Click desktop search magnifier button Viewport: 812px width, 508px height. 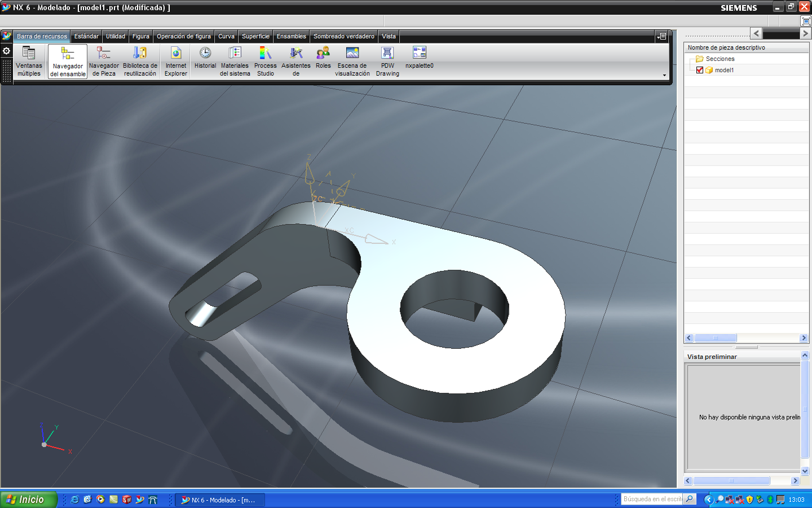click(x=689, y=499)
